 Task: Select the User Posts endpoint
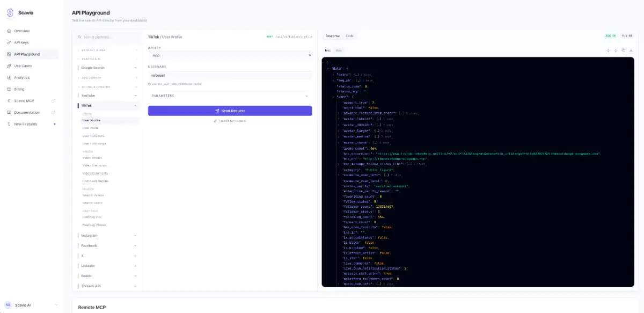[x=109, y=128]
